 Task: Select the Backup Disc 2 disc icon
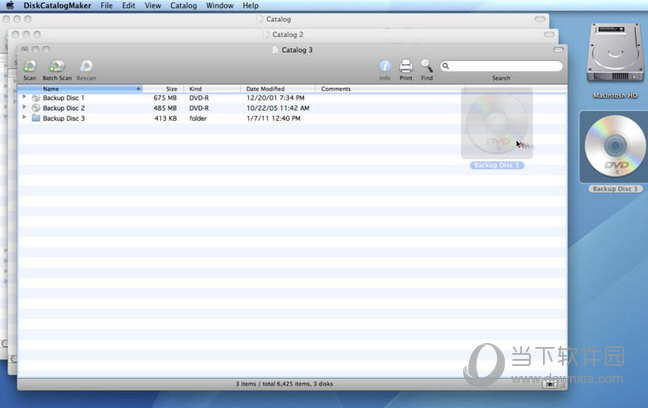36,108
